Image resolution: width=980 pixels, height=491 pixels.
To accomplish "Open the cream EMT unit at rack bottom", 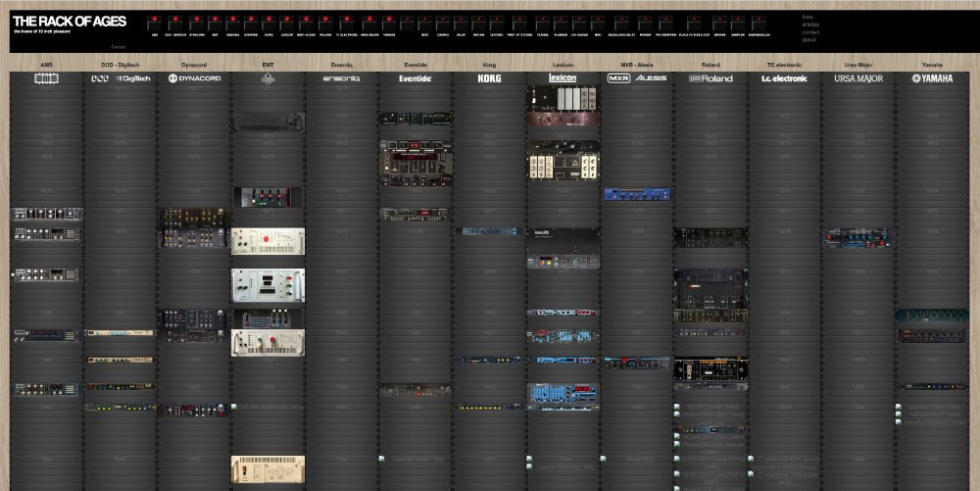I will click(x=269, y=469).
